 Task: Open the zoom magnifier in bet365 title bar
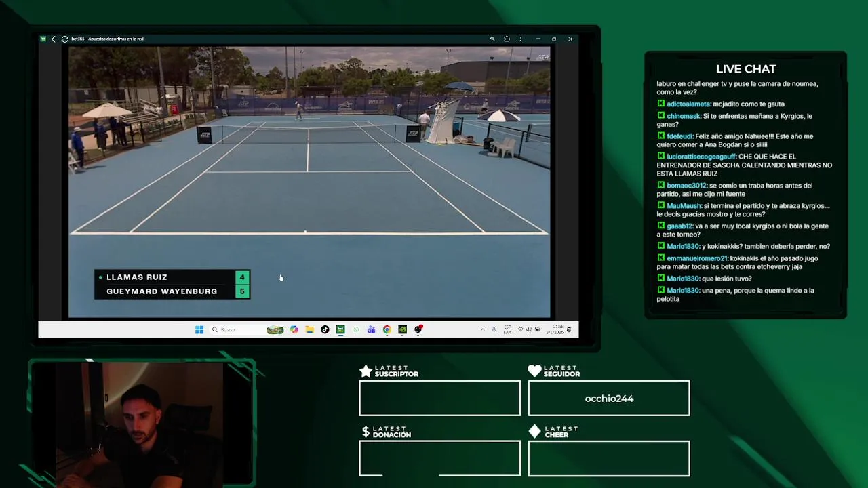[492, 39]
